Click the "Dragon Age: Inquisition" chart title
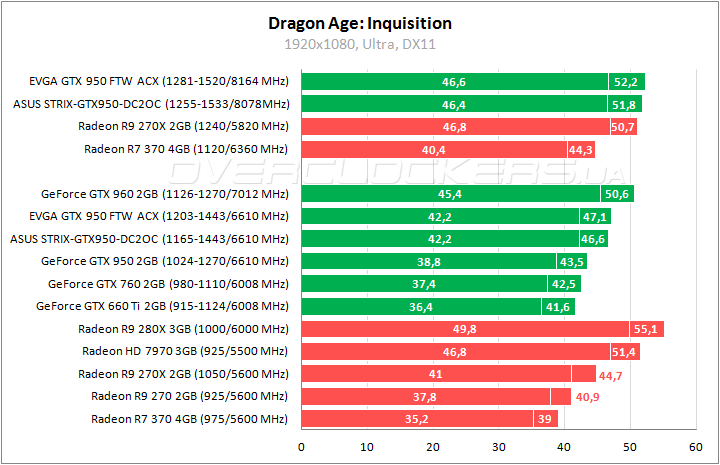Viewport: 720px width, 465px height. point(360,23)
